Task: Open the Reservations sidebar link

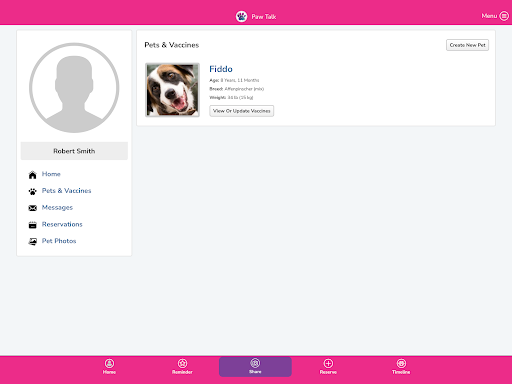Action: coord(62,224)
